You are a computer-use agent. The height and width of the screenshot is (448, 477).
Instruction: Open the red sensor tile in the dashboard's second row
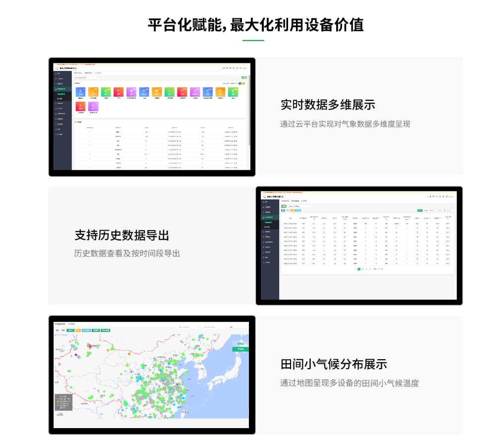(80, 106)
